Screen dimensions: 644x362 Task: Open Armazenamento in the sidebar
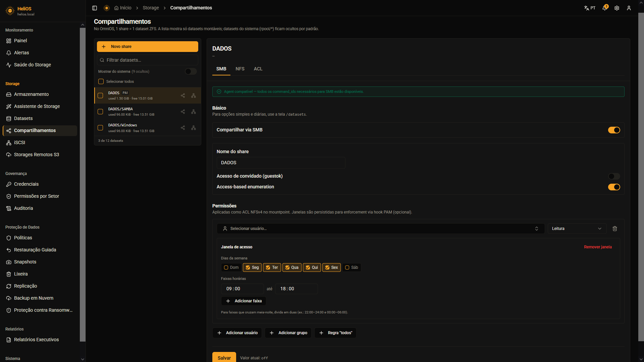pyautogui.click(x=40, y=94)
